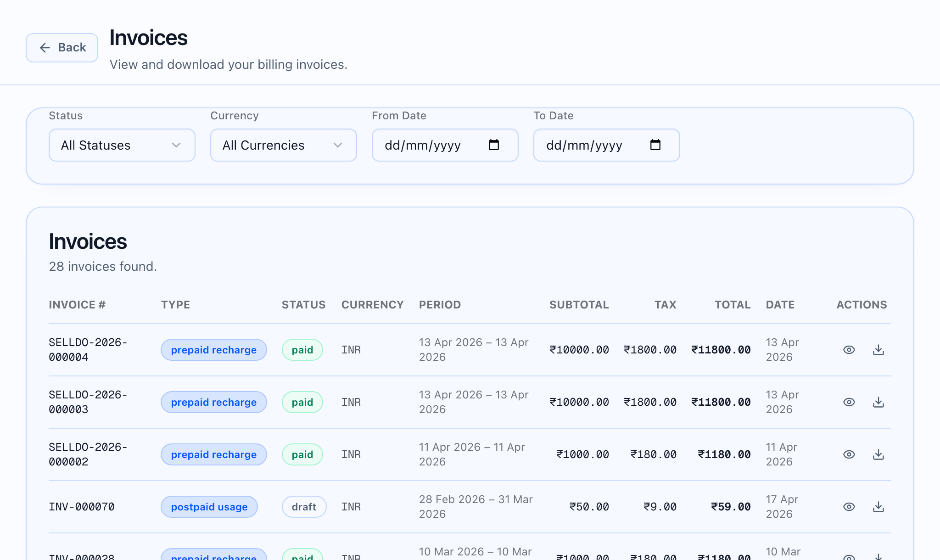Click the postpaid usage type badge
This screenshot has width=940, height=560.
[209, 507]
